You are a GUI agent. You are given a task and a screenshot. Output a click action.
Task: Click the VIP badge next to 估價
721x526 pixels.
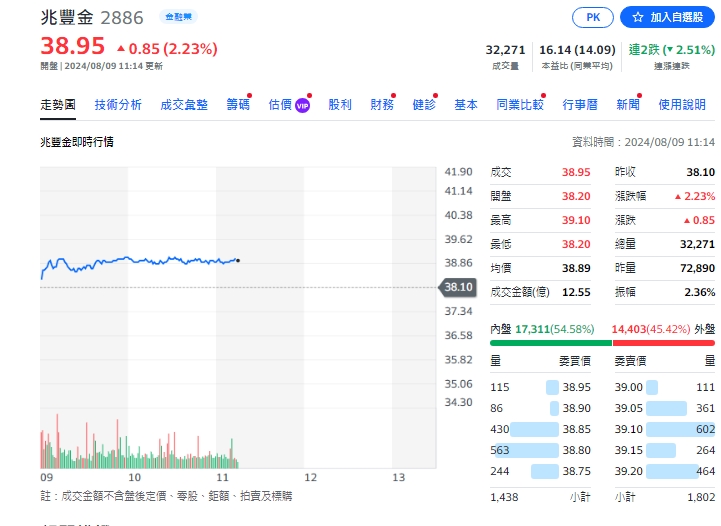click(x=302, y=106)
